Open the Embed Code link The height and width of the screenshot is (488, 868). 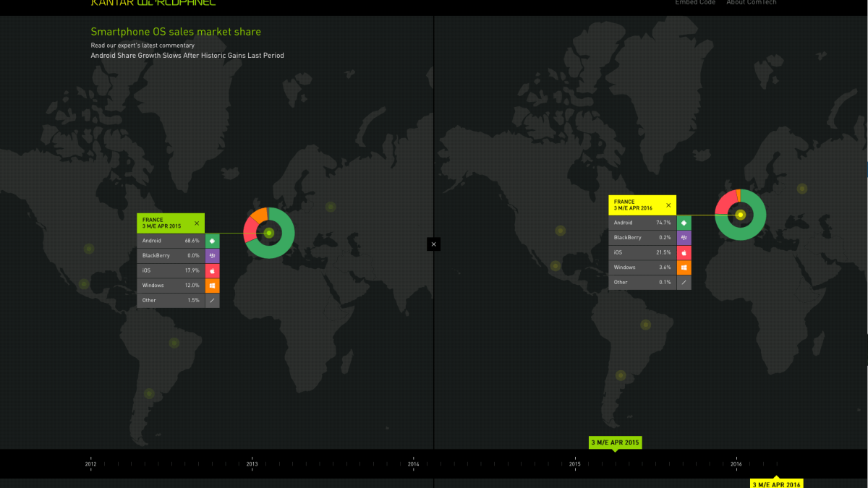point(695,3)
